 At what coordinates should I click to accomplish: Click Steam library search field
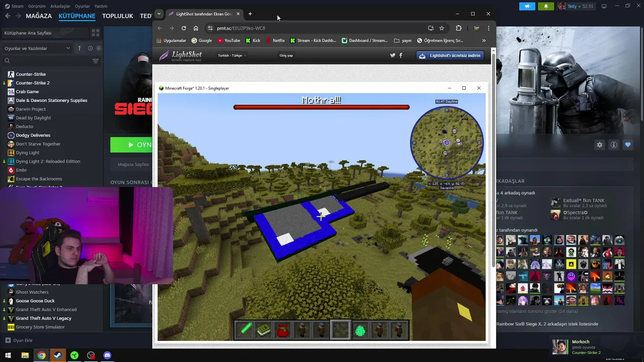click(48, 61)
